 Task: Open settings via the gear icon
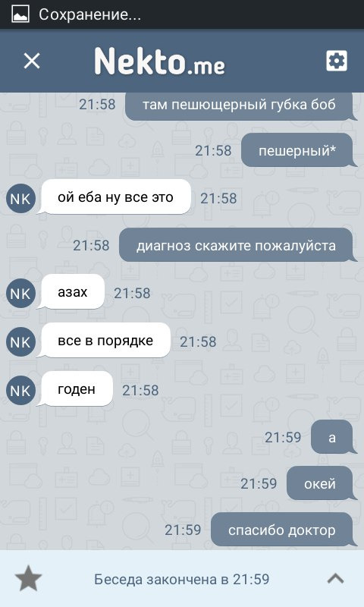coord(337,61)
